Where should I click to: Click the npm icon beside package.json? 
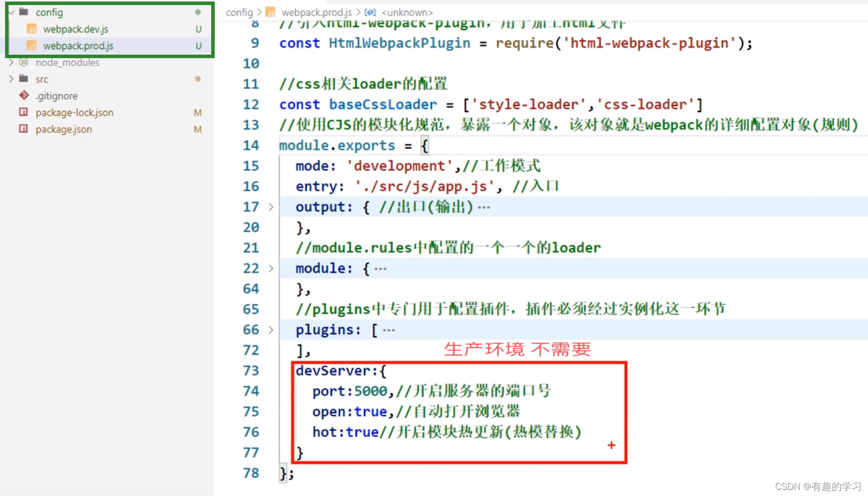tap(23, 128)
